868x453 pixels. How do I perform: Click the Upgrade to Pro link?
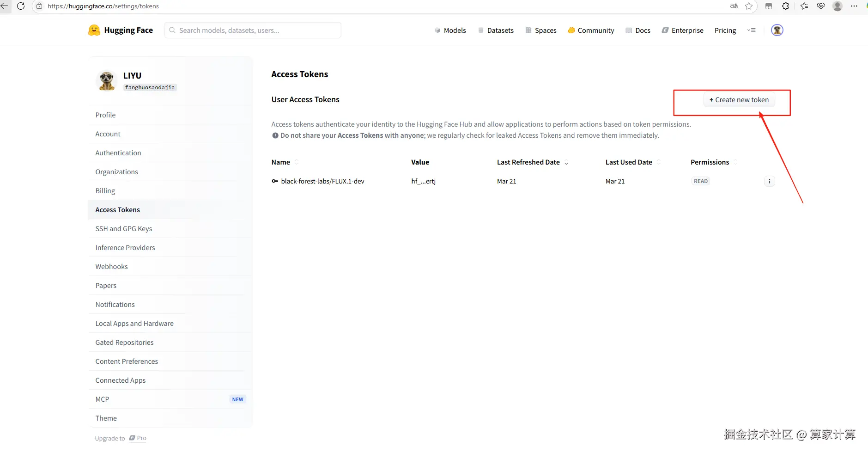[121, 438]
